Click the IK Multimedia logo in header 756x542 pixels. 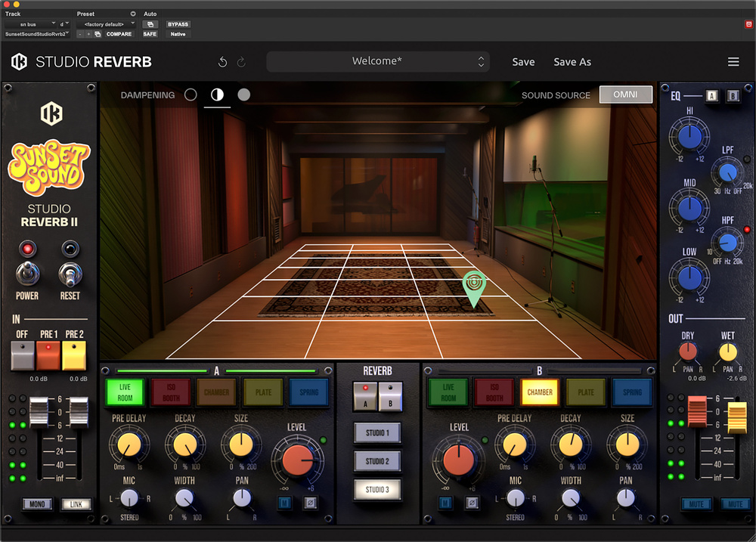pyautogui.click(x=20, y=62)
